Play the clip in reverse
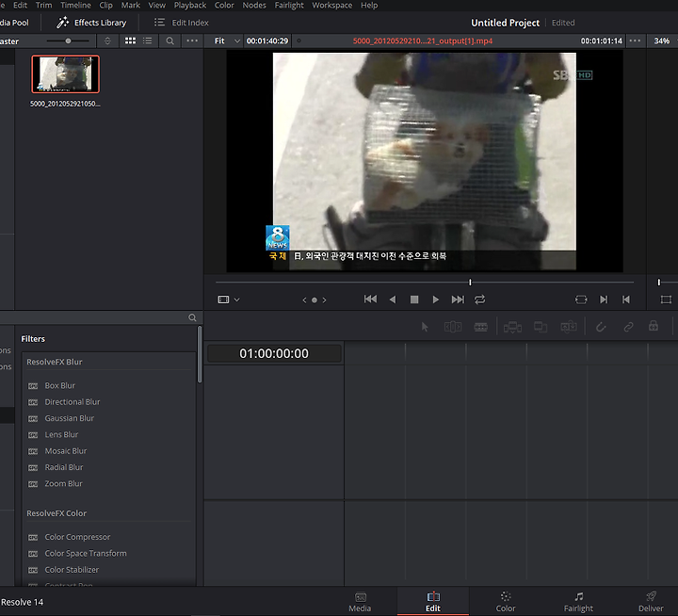The width and height of the screenshot is (678, 616). (x=393, y=300)
